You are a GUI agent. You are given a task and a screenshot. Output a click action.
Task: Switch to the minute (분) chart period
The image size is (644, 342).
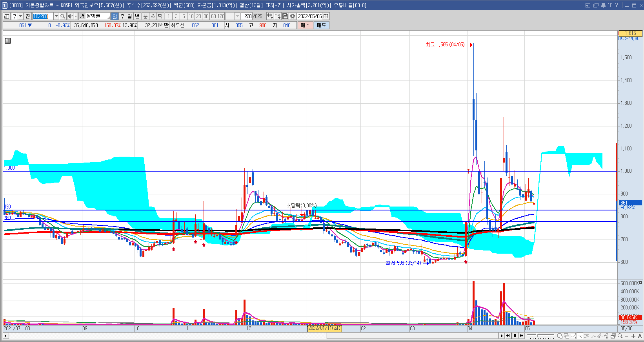click(x=146, y=16)
